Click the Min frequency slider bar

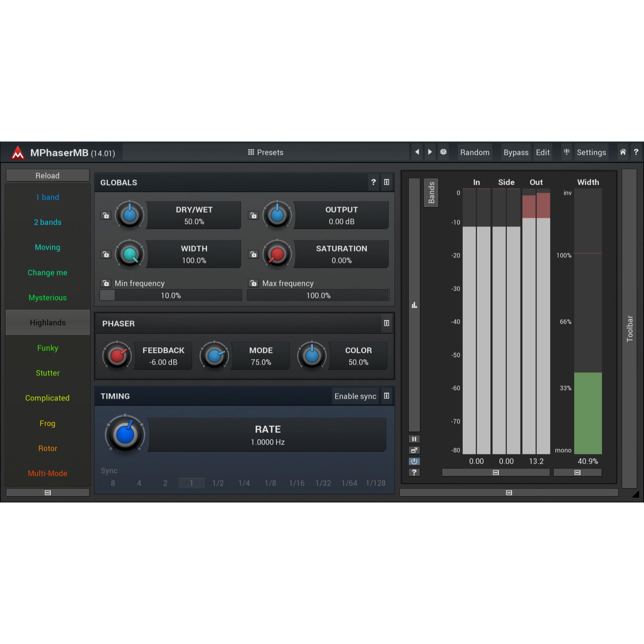[171, 295]
